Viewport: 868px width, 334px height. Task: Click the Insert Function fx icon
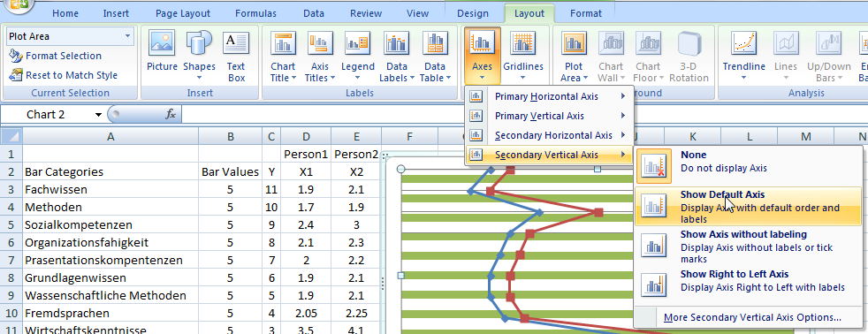click(171, 115)
